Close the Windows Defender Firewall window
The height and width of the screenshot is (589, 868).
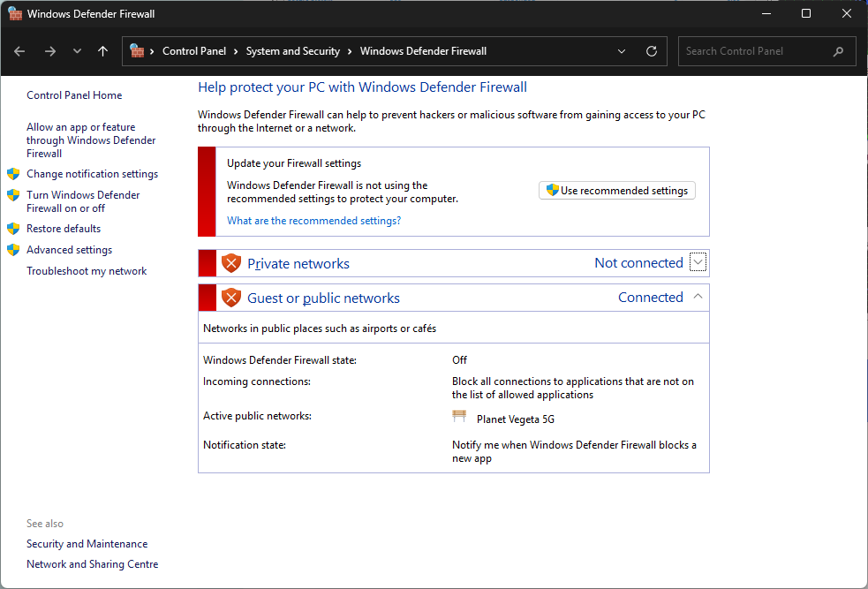click(x=847, y=14)
